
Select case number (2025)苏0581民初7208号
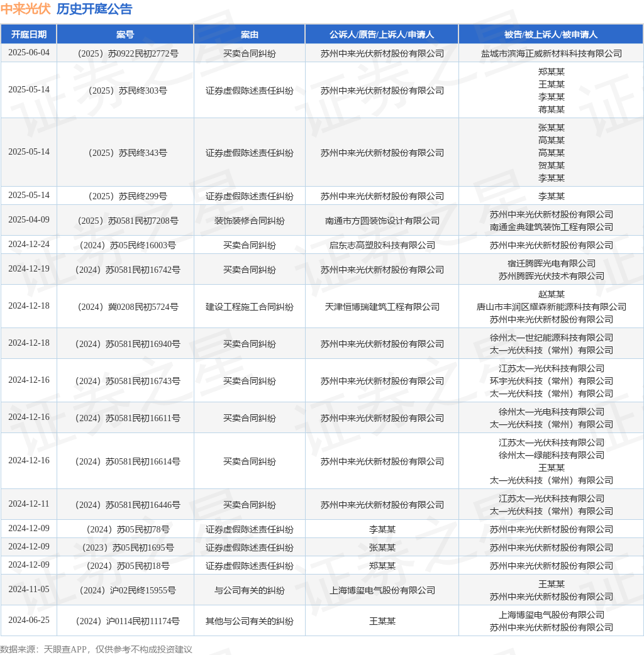point(125,221)
